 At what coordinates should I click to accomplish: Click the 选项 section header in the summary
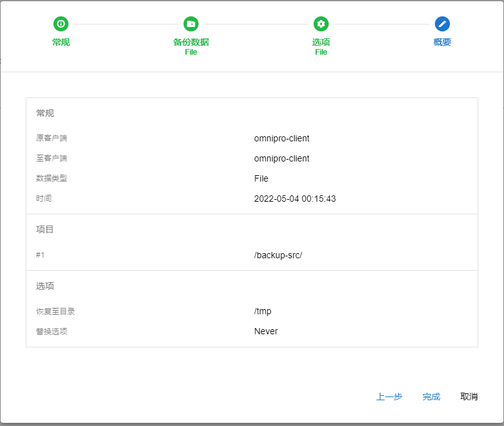[45, 286]
